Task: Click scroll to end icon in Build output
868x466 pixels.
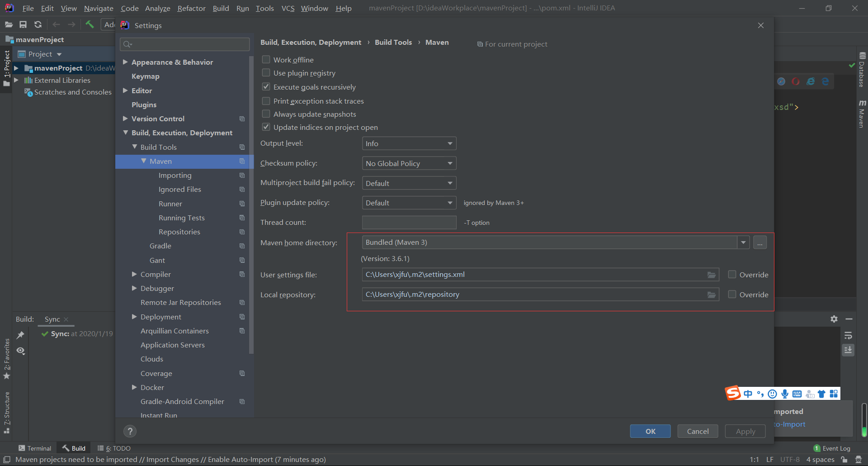Action: point(848,350)
